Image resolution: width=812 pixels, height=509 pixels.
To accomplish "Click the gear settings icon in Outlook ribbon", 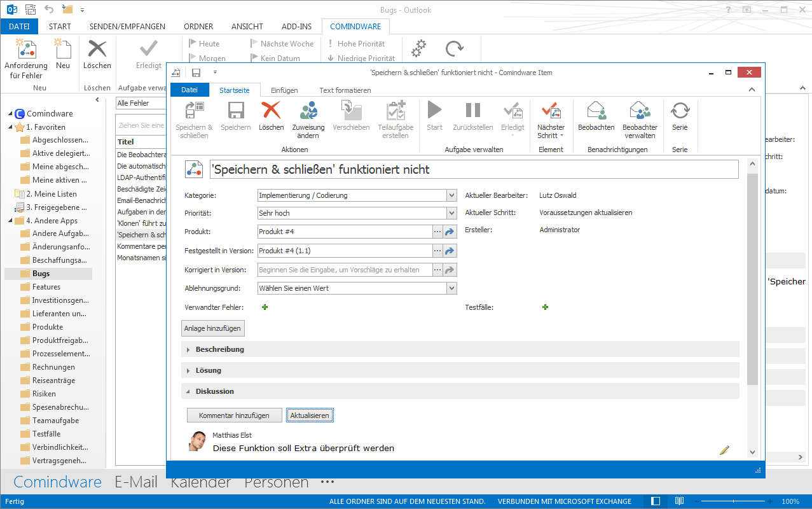I will [x=418, y=48].
